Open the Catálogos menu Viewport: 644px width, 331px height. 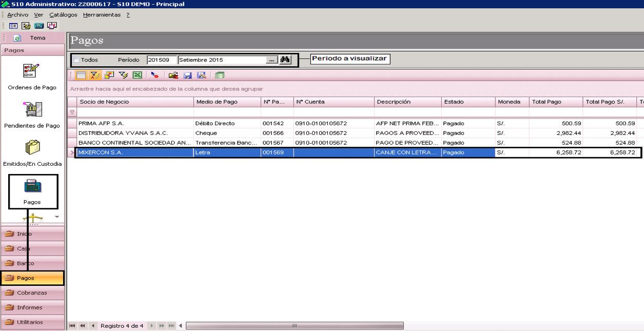63,15
